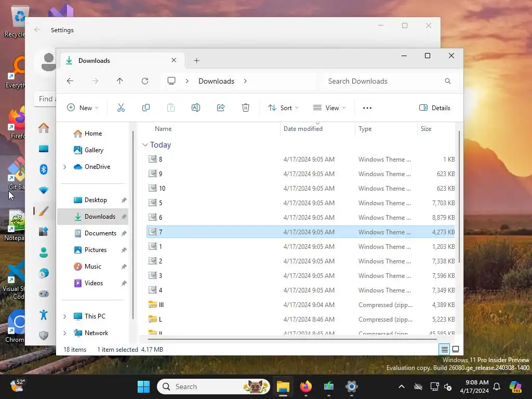Screen dimensions: 532x399
Task: Open Desktop in navigation pane
Action: [90, 200]
